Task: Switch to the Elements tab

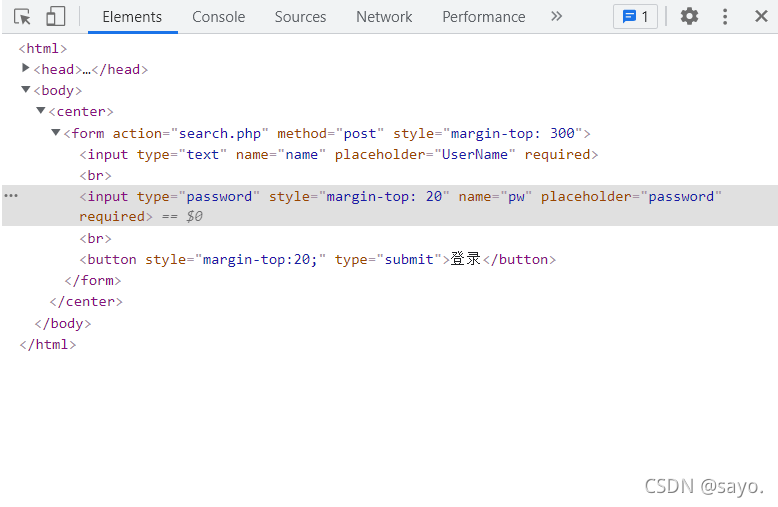Action: (x=132, y=17)
